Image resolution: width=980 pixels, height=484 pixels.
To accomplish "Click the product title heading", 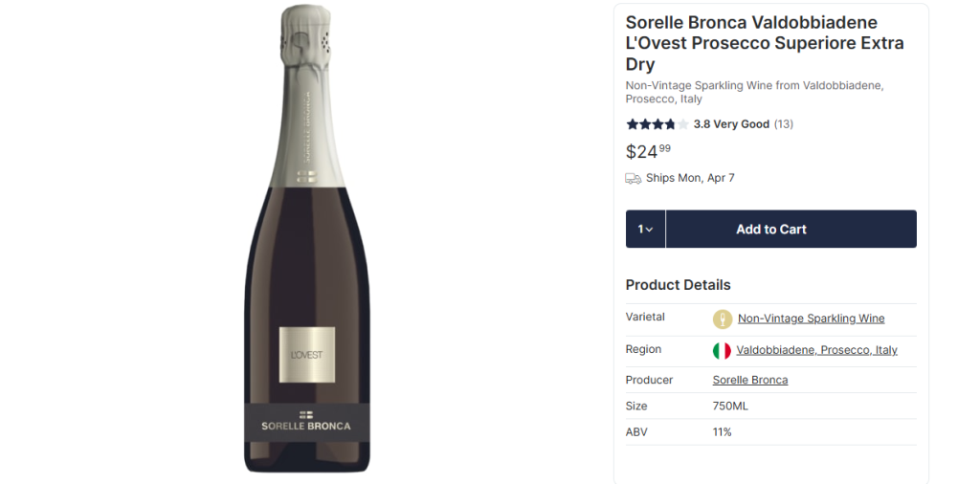I will (765, 43).
